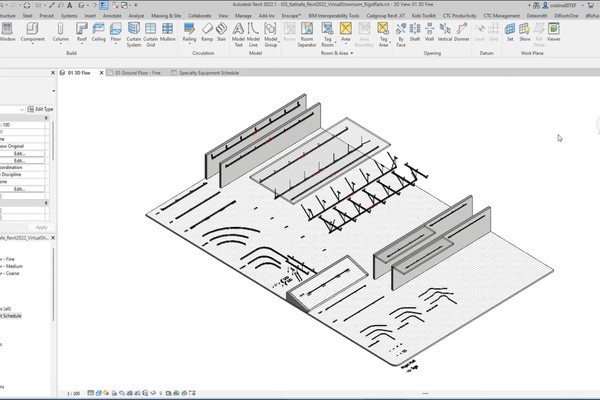Click the Model Text tool

pyautogui.click(x=238, y=36)
